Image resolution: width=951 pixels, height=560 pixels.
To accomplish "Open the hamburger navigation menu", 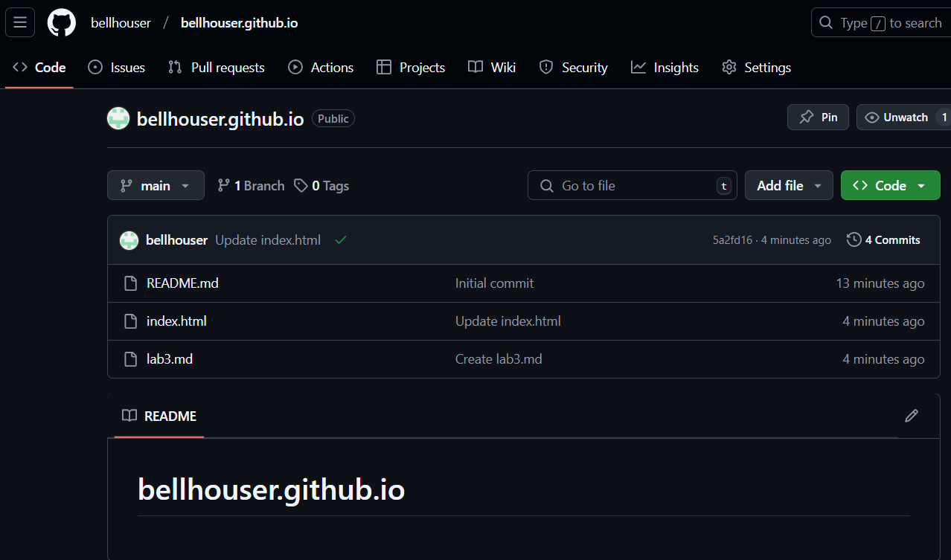I will [20, 22].
